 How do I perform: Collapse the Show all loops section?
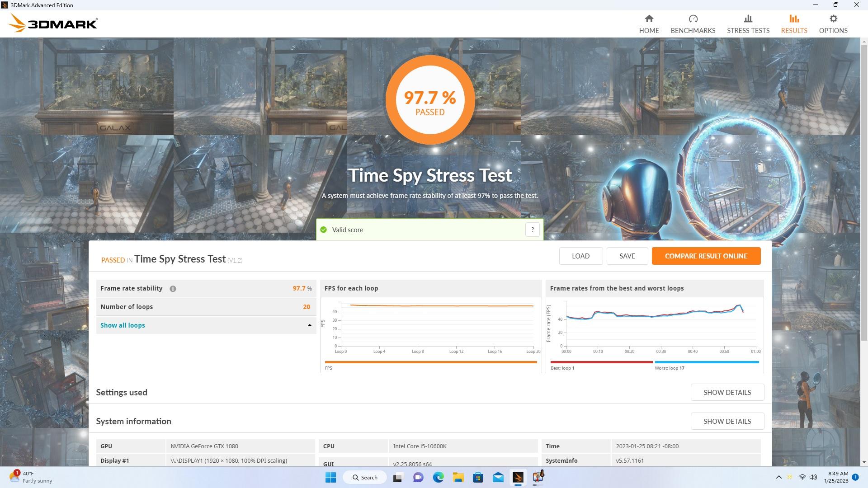[x=310, y=325]
